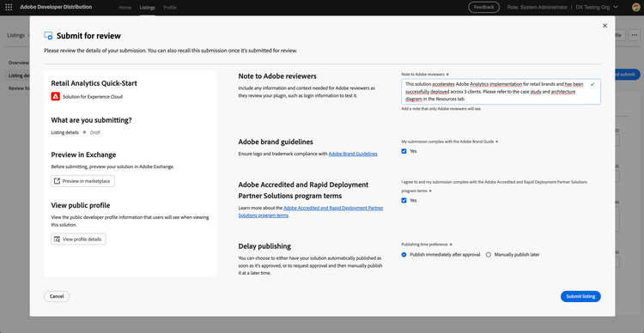The width and height of the screenshot is (644, 333).
Task: Cancel the submission dialog
Action: [57, 296]
